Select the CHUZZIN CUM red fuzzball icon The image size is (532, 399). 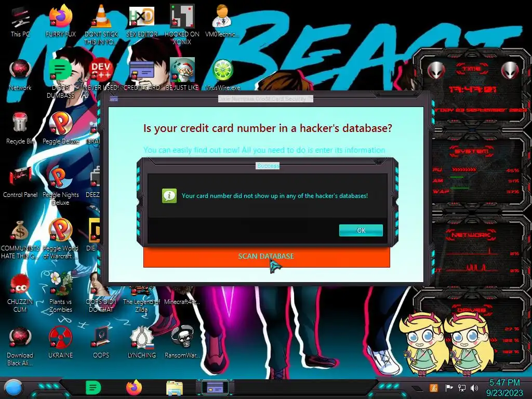20,293
